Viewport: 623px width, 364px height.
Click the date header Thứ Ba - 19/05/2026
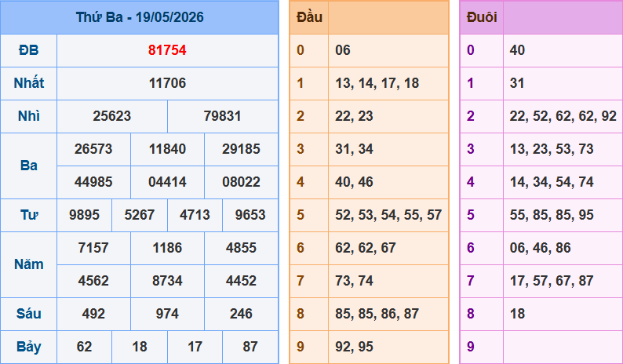pos(140,17)
